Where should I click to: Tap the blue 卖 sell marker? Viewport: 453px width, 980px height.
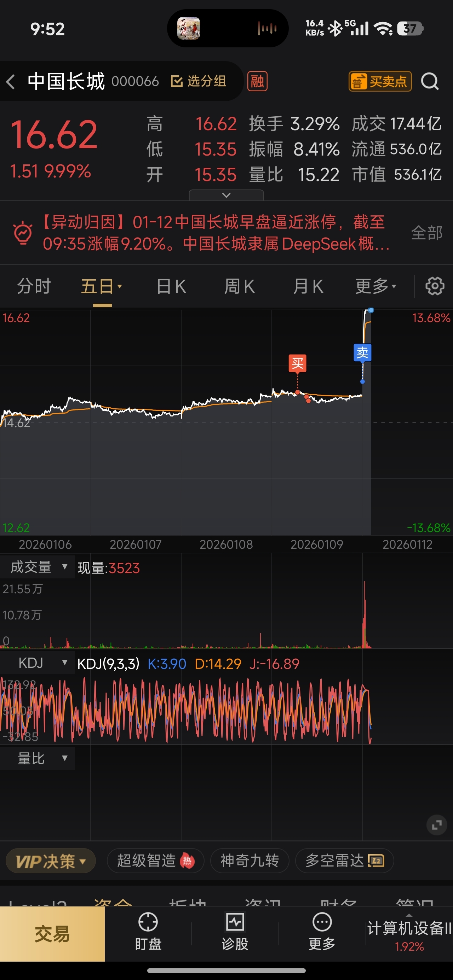click(362, 353)
